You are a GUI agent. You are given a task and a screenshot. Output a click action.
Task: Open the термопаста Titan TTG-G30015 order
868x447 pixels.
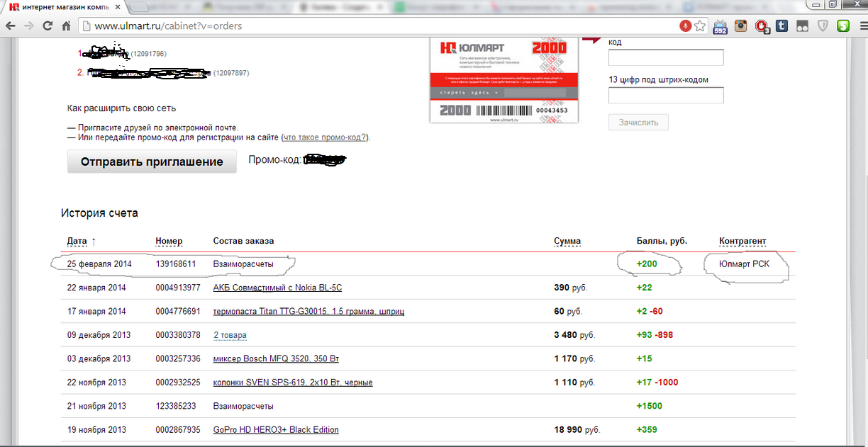(308, 311)
